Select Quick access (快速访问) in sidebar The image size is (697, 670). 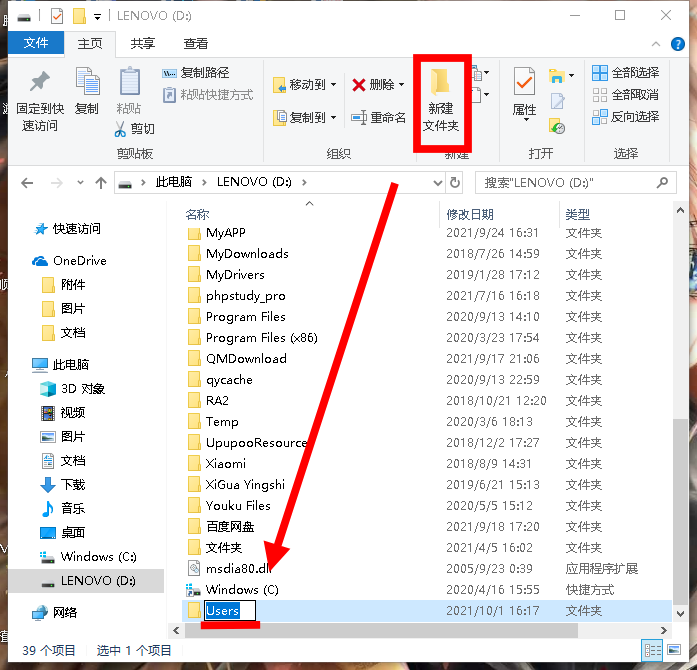tap(68, 229)
